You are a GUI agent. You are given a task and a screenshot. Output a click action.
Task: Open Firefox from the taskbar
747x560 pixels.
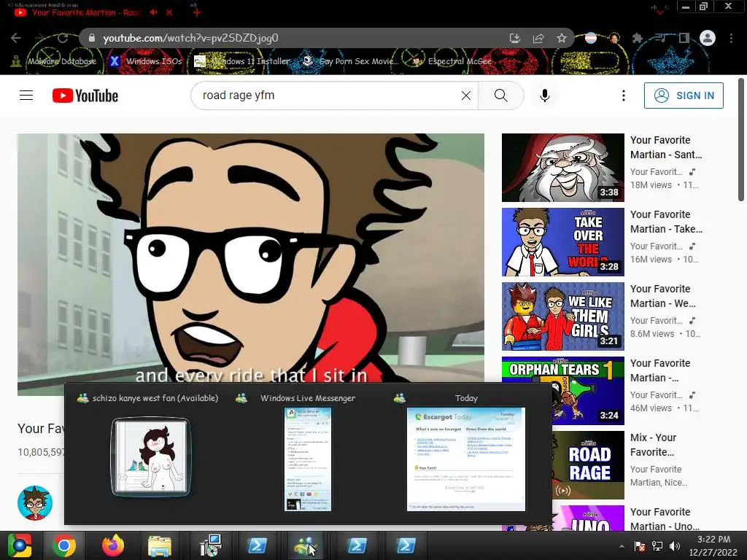(113, 545)
